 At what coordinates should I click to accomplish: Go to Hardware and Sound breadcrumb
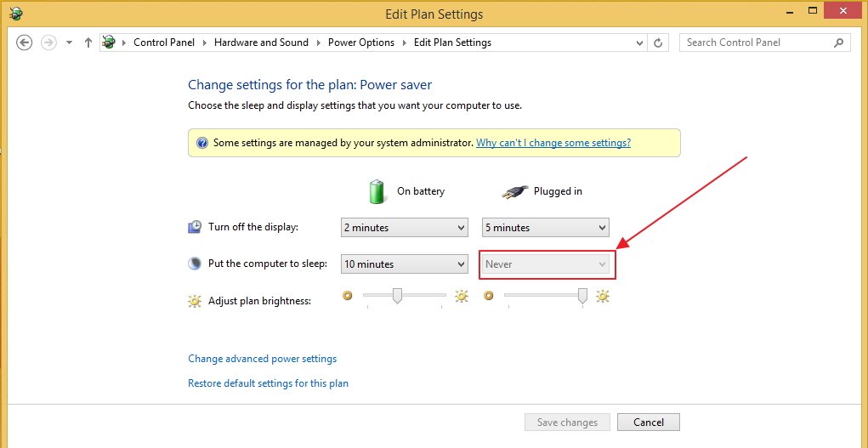[261, 43]
